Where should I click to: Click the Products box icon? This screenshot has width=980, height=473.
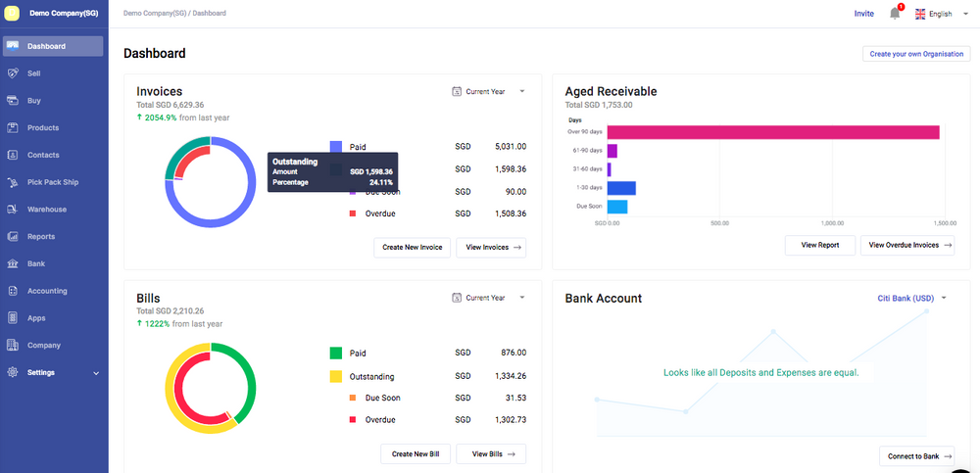click(13, 128)
